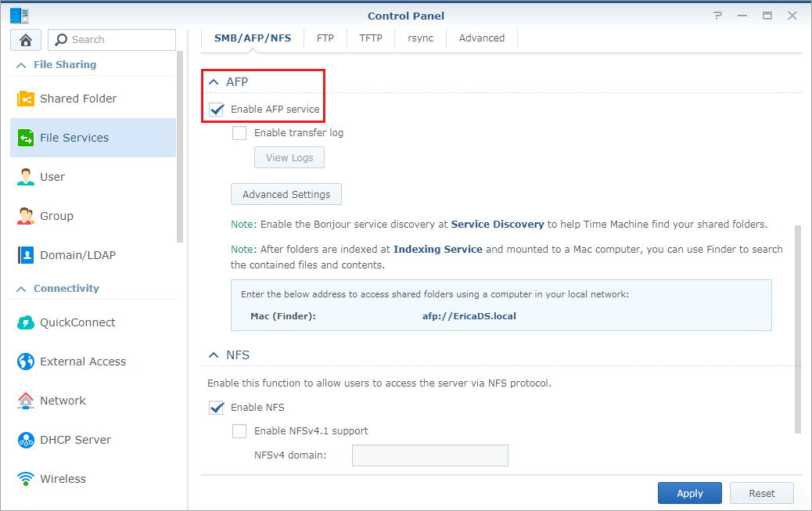This screenshot has width=812, height=511.
Task: Collapse the Connectivity category
Action: (21, 289)
